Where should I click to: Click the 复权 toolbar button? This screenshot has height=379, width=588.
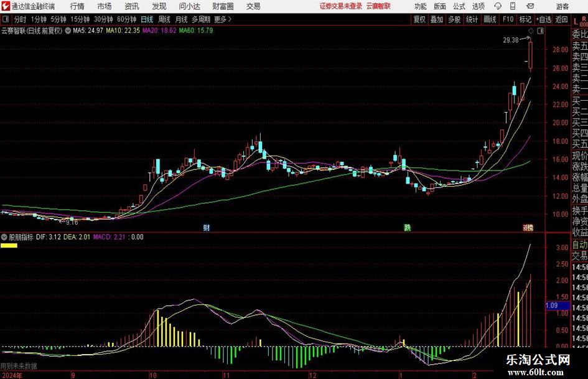pyautogui.click(x=419, y=19)
